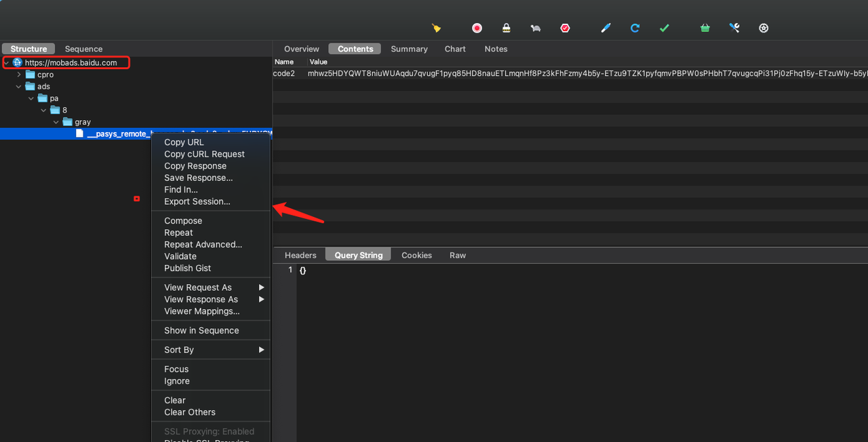Open the Headers tab in request pane
This screenshot has width=868, height=442.
click(x=300, y=255)
